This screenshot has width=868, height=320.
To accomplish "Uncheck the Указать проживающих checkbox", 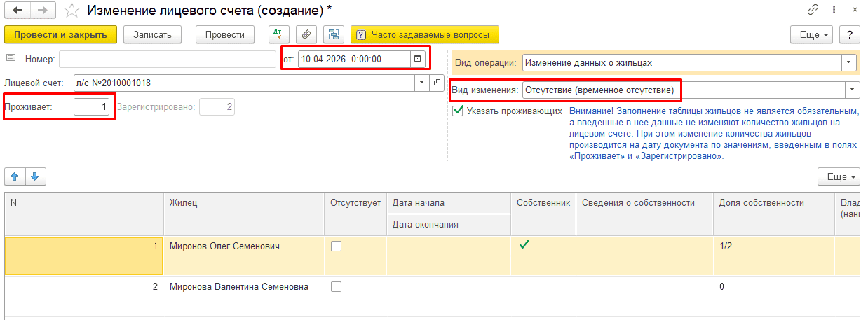I will (458, 111).
